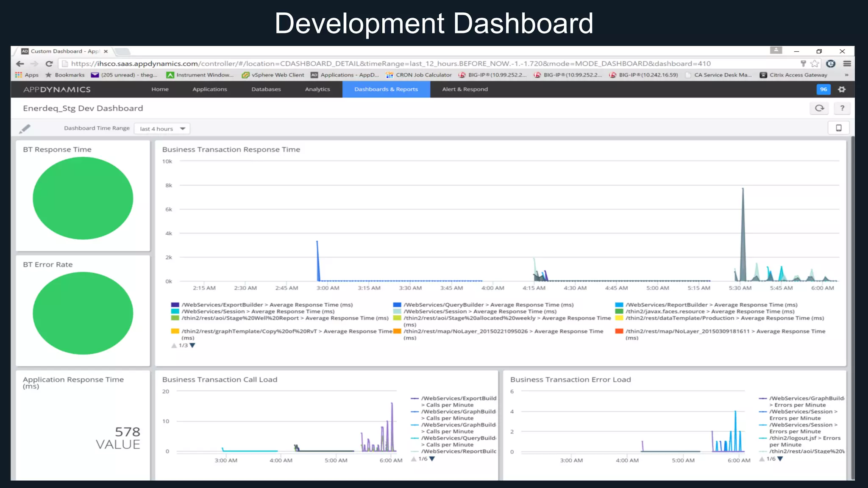Image resolution: width=868 pixels, height=488 pixels.
Task: Toggle the /thin2/rest/dataTemplate/Production legend swatch
Action: [x=619, y=318]
